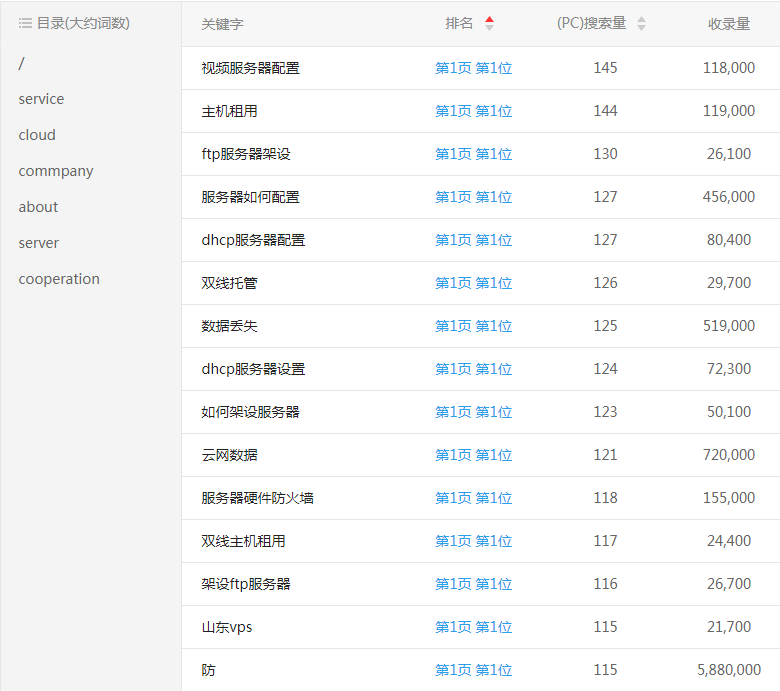The image size is (780, 691).
Task: Click ranking link for 数据丢失
Action: pos(473,326)
